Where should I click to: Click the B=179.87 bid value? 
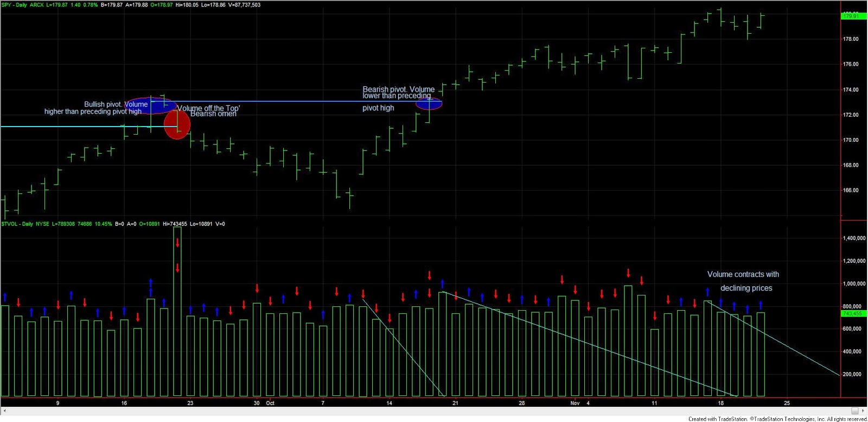coord(112,5)
